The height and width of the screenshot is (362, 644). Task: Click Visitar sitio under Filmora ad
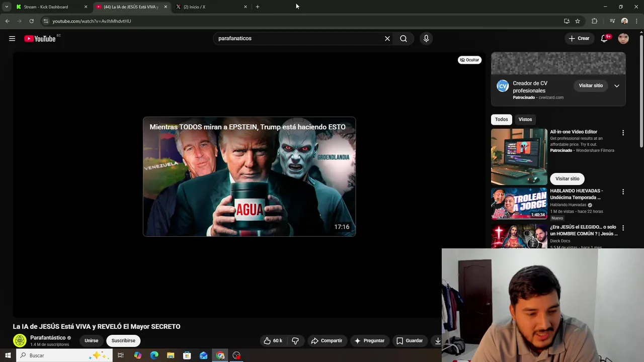pyautogui.click(x=567, y=178)
